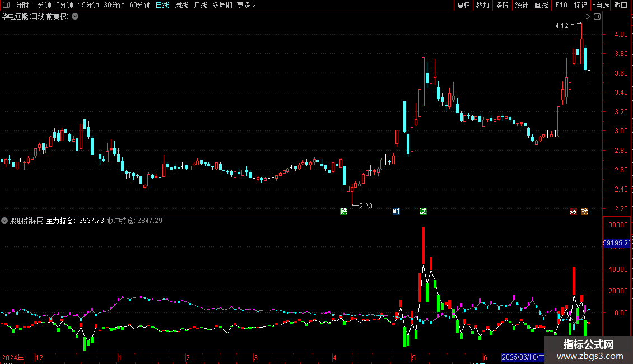633x364 pixels.
Task: Activate the 画线 drawing tool
Action: click(x=541, y=5)
